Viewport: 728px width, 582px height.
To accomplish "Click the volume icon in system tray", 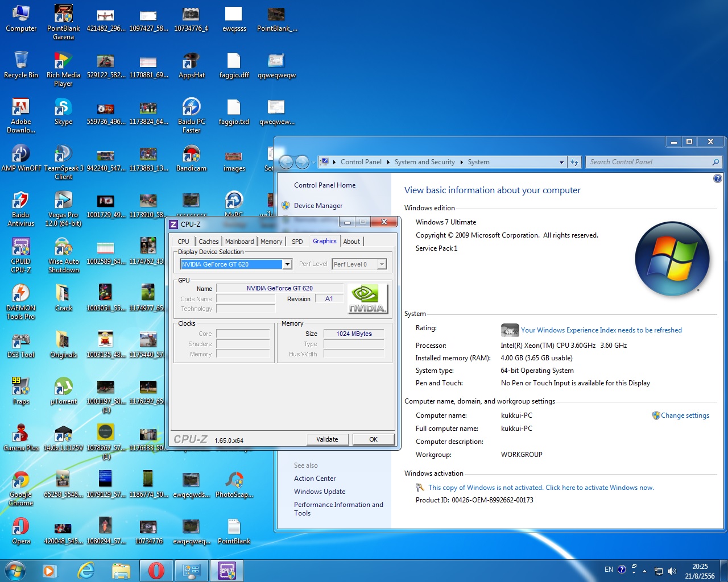I will click(x=672, y=571).
